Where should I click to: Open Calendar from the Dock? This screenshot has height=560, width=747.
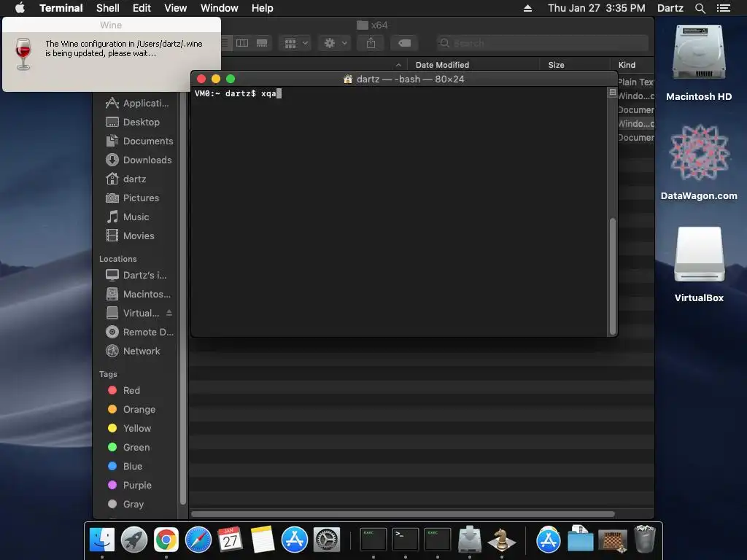(x=230, y=540)
